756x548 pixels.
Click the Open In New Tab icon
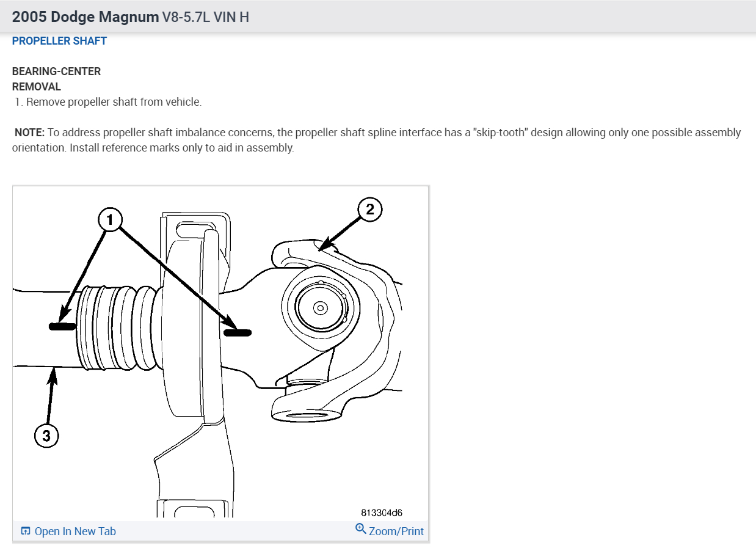point(26,531)
